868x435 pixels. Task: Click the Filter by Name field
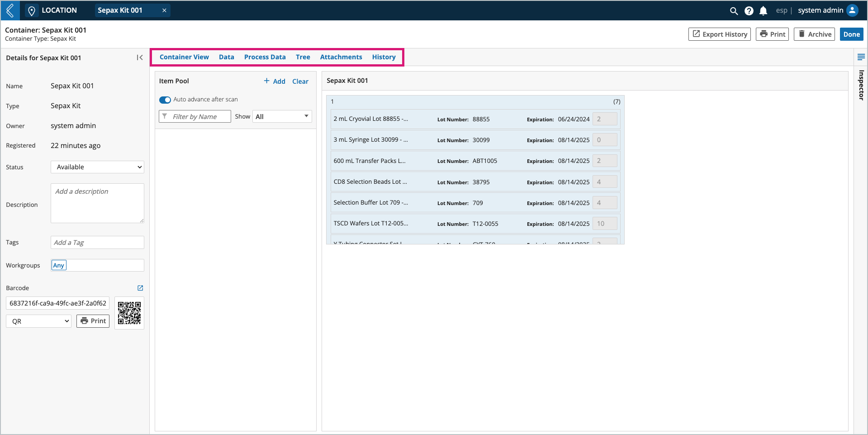tap(195, 116)
